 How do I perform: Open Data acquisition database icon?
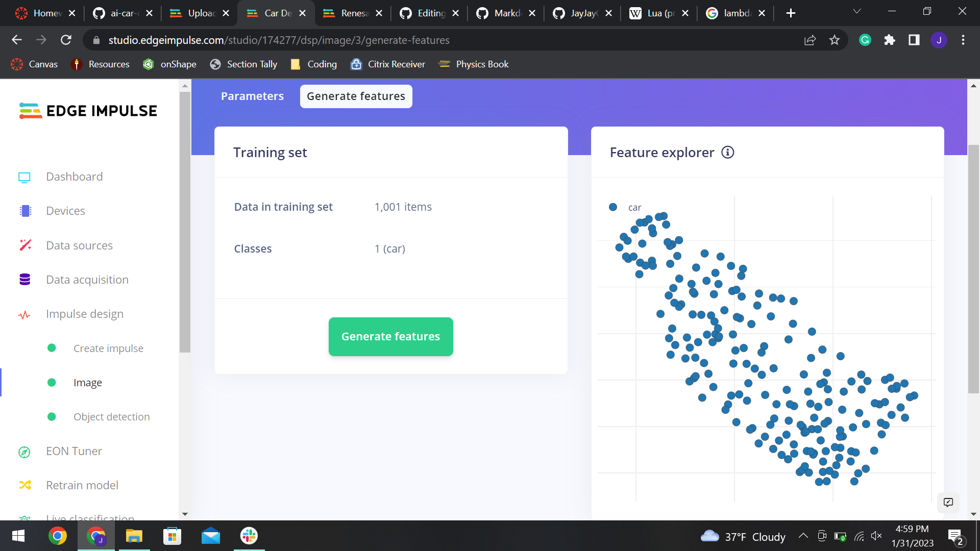click(x=25, y=280)
